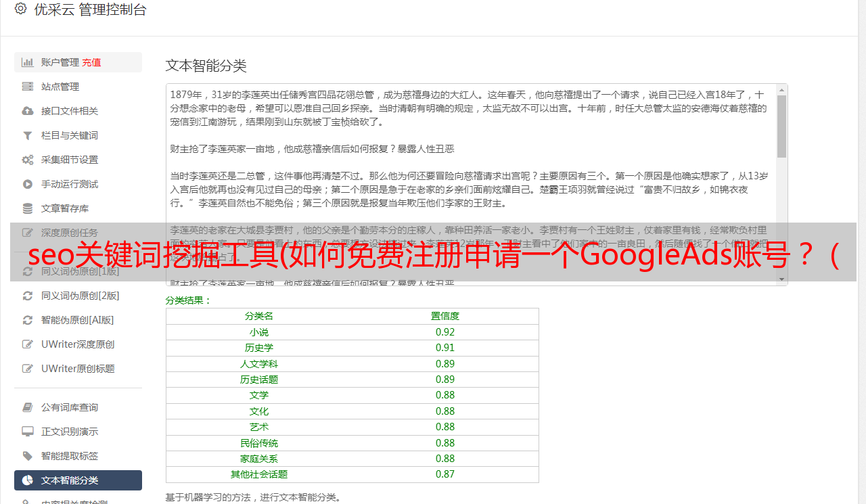Select UWriter深度原创 in the sidebar
The width and height of the screenshot is (866, 504).
(x=77, y=344)
